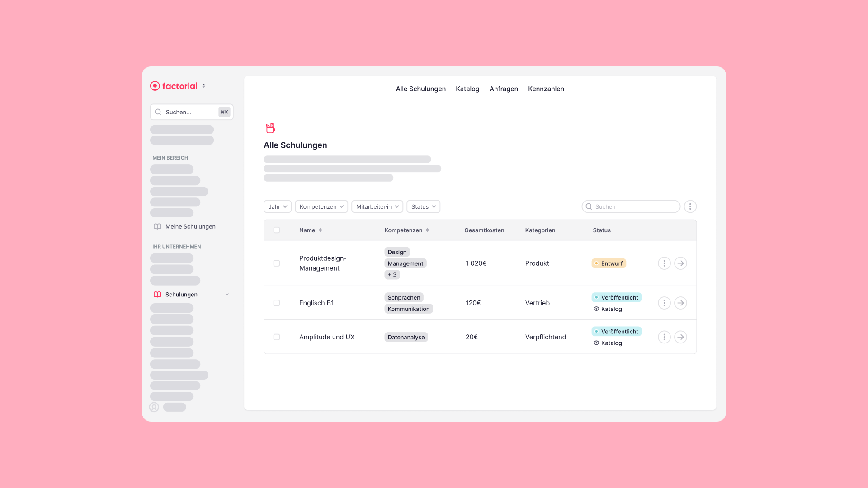Open the three-dot menu beside table search
868x488 pixels.
690,206
